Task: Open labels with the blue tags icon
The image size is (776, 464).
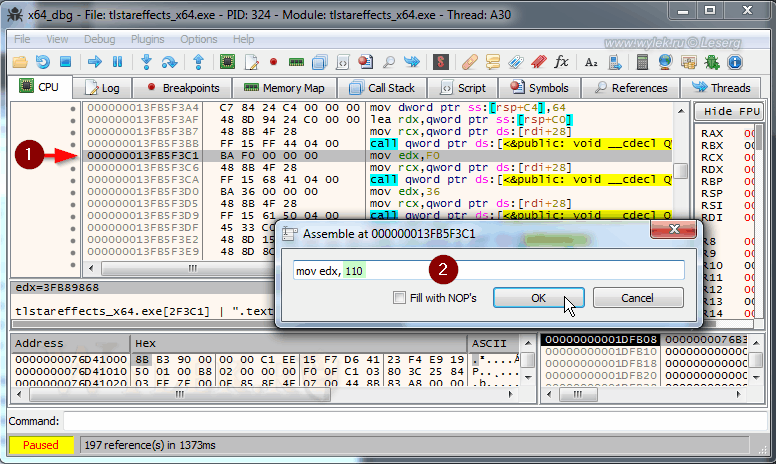Action: [516, 62]
